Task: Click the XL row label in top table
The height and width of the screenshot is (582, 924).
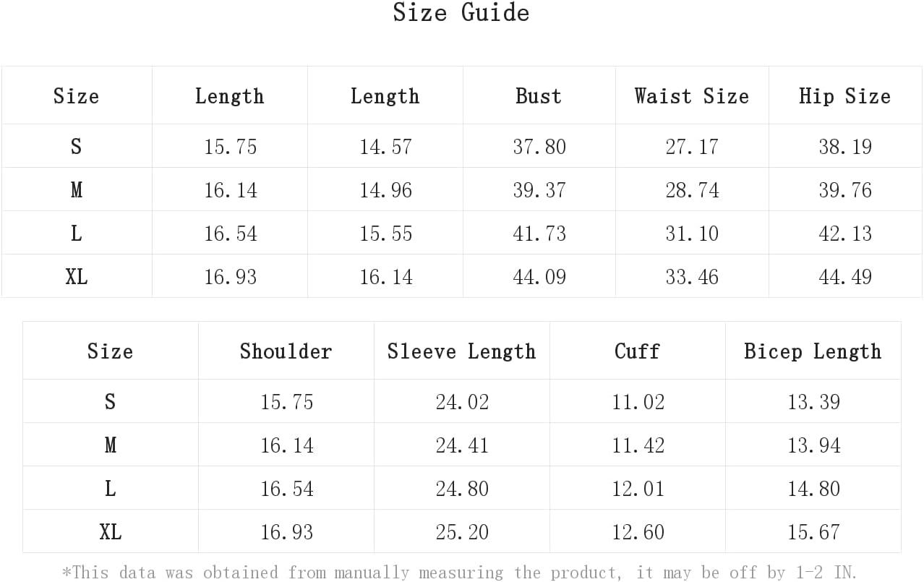Action: pyautogui.click(x=77, y=277)
